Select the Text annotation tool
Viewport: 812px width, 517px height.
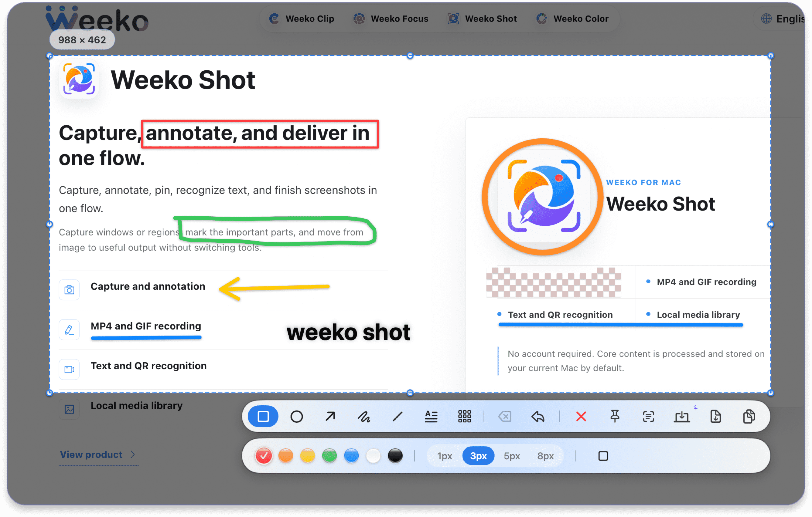[431, 417]
